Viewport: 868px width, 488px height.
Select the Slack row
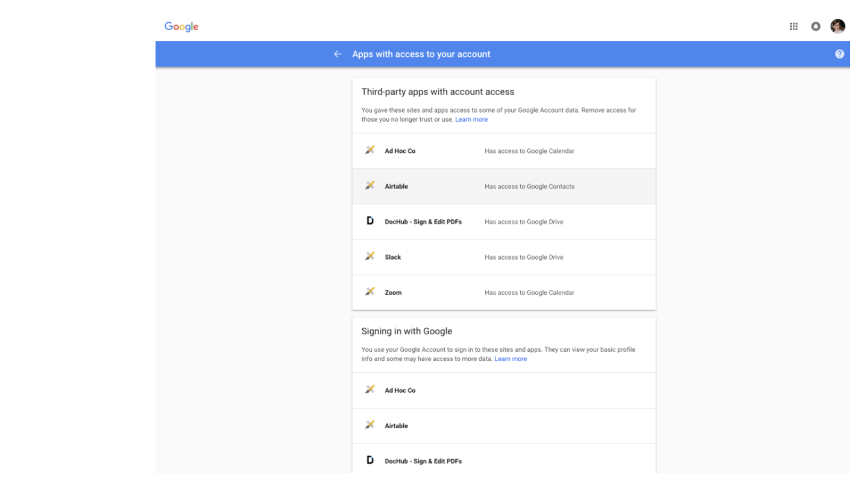point(504,257)
